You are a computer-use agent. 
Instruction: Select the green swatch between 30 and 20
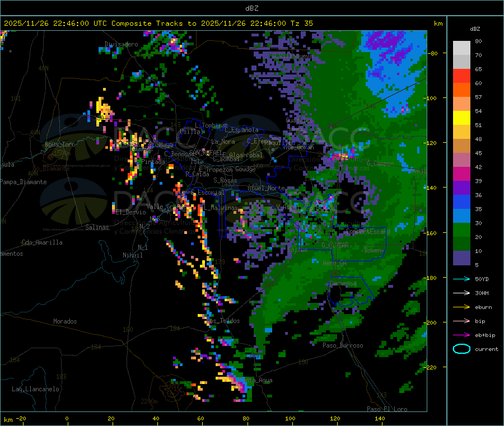tap(461, 230)
